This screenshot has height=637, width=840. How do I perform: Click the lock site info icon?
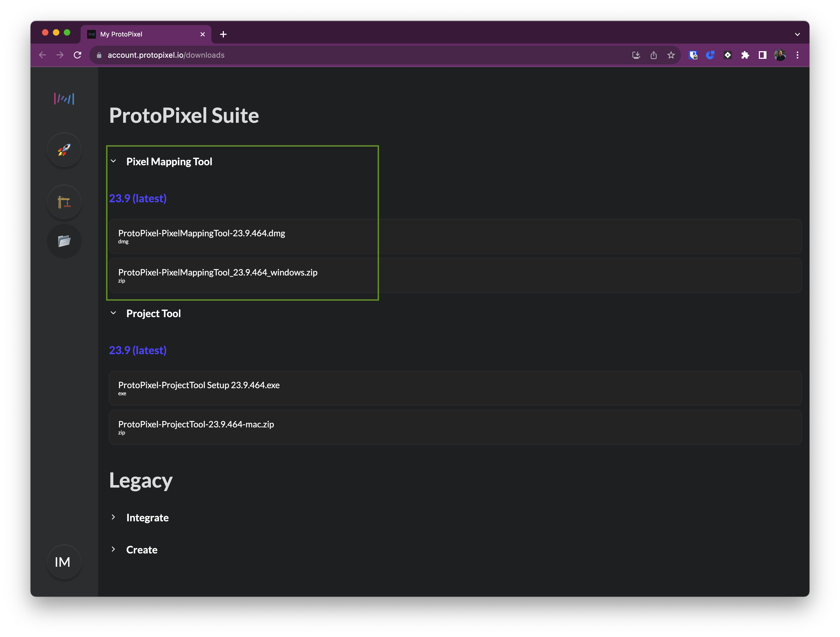[x=99, y=55]
